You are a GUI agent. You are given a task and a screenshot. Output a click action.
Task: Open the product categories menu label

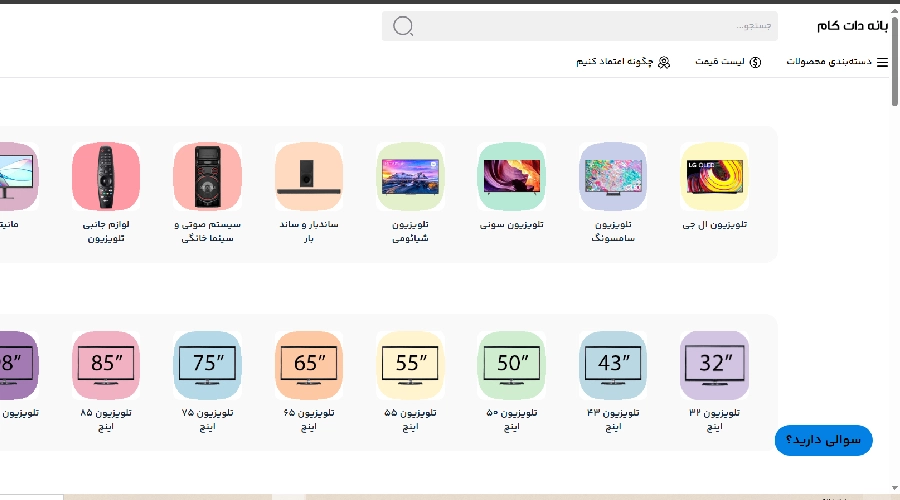tap(829, 61)
